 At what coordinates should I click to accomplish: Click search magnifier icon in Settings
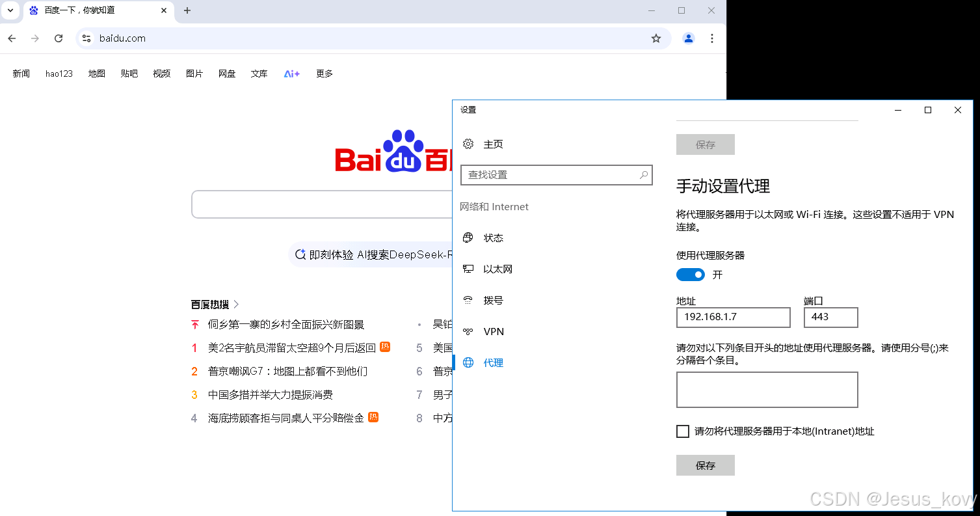[643, 174]
